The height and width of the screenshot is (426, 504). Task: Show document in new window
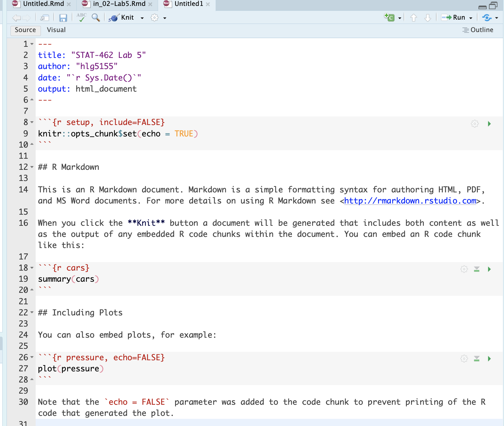(45, 18)
